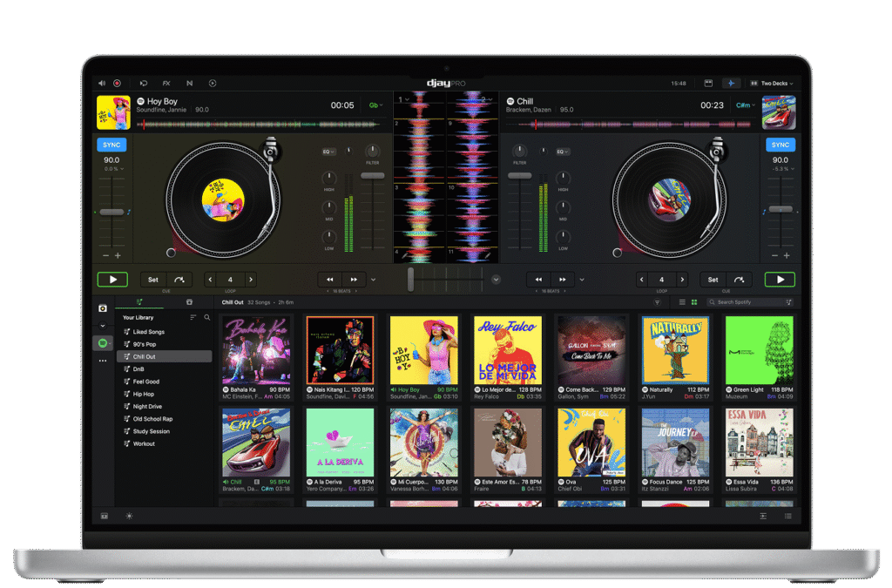Switch library to grid view

694,302
